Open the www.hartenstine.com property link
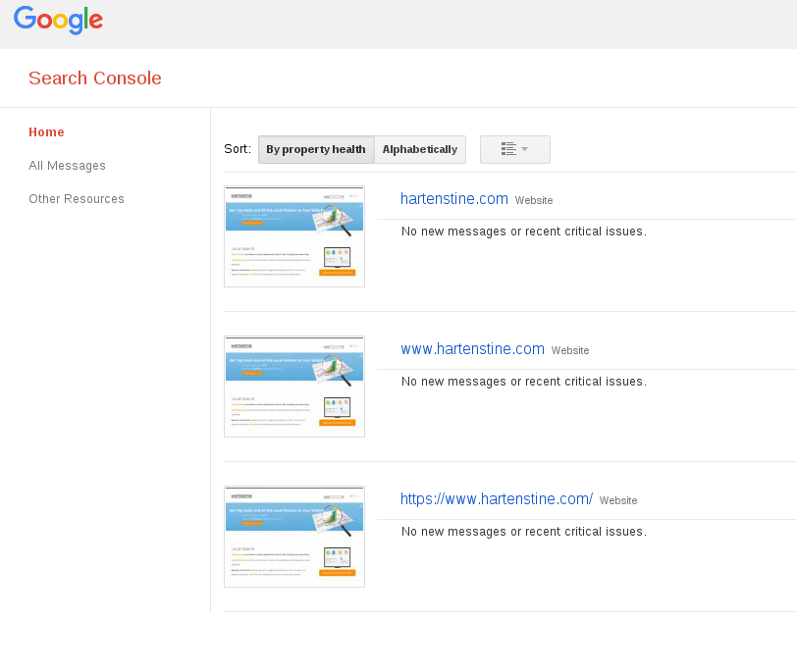Viewport: 797px width, 672px height. [472, 349]
